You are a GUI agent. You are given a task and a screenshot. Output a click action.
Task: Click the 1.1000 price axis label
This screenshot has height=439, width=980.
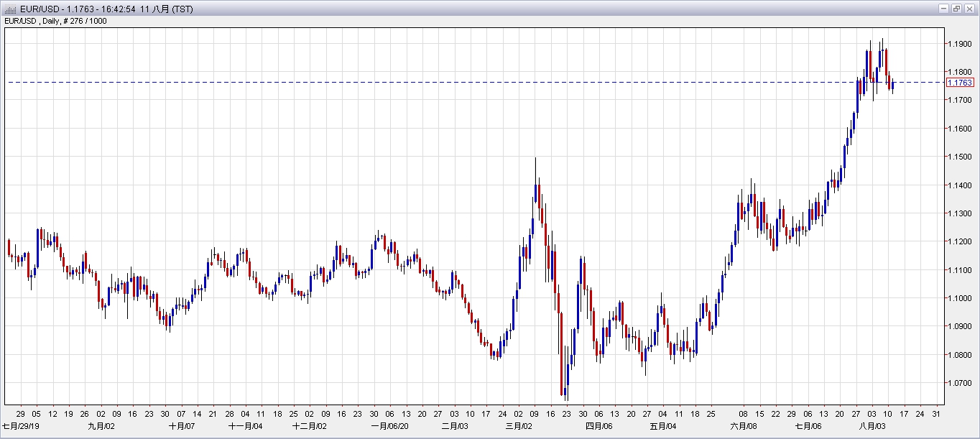[960, 298]
